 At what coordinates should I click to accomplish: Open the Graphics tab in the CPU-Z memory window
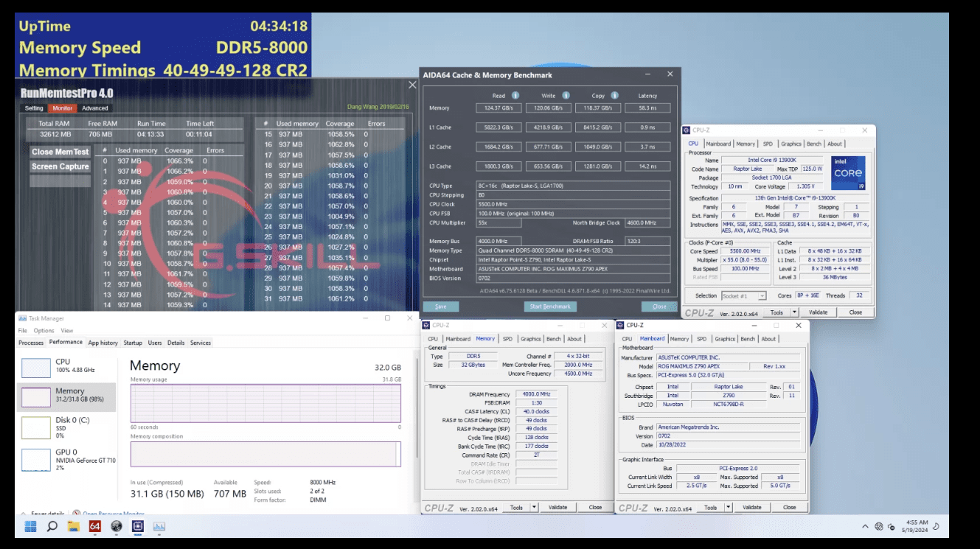tap(531, 339)
